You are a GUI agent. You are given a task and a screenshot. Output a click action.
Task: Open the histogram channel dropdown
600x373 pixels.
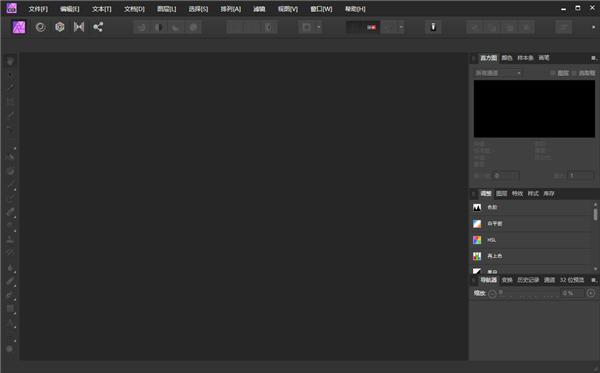498,73
